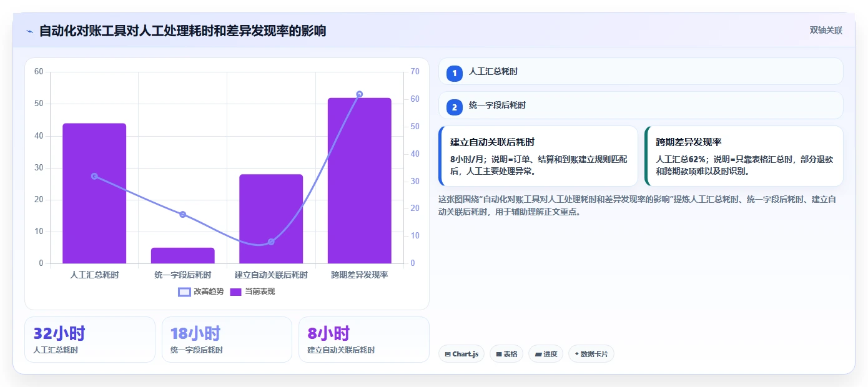Click the 8小时 stat card
Image resolution: width=868 pixels, height=387 pixels.
click(364, 340)
